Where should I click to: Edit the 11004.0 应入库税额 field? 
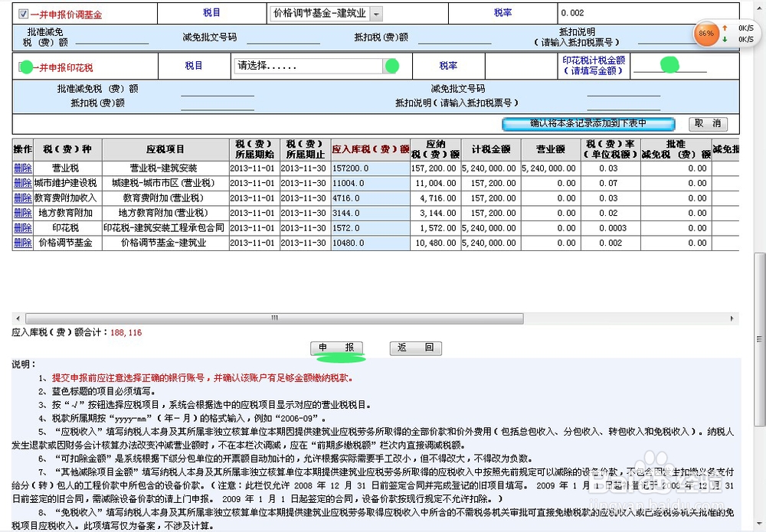pos(370,183)
